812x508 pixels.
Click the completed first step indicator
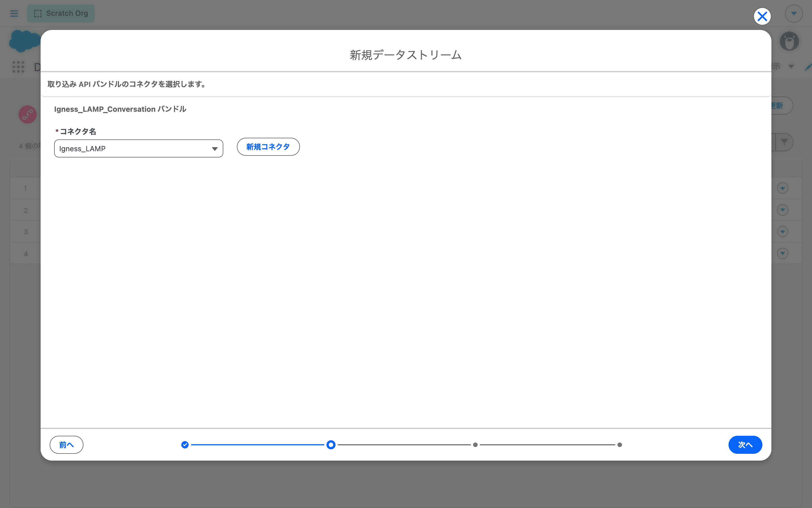tap(185, 445)
